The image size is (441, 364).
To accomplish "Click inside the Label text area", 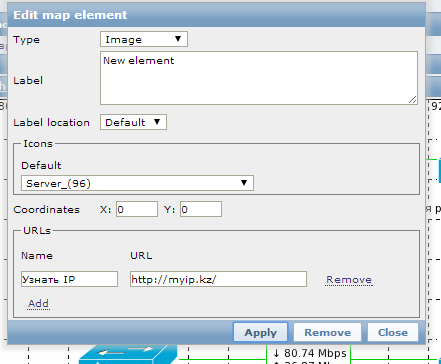I will (x=259, y=78).
